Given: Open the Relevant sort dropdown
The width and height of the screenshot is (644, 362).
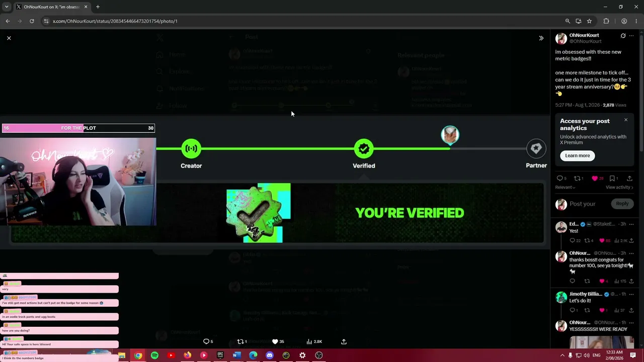Looking at the screenshot, I should (x=566, y=188).
